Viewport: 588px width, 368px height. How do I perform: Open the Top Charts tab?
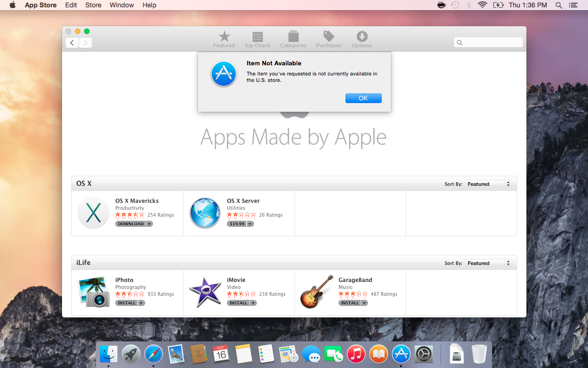257,40
